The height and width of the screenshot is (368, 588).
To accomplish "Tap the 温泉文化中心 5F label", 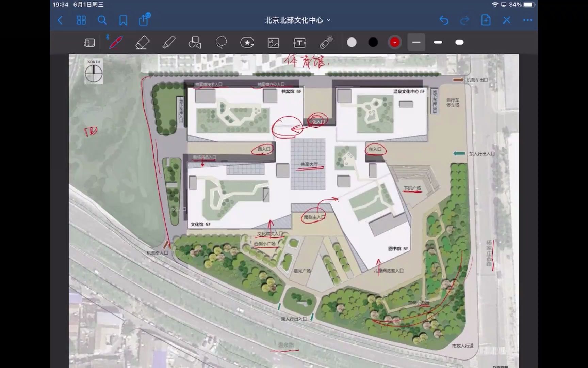I will click(x=409, y=91).
